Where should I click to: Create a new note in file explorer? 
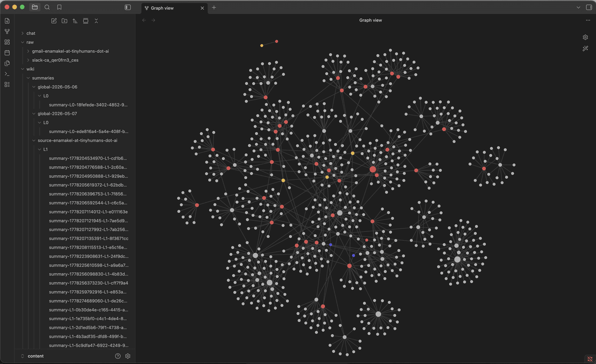click(x=54, y=21)
